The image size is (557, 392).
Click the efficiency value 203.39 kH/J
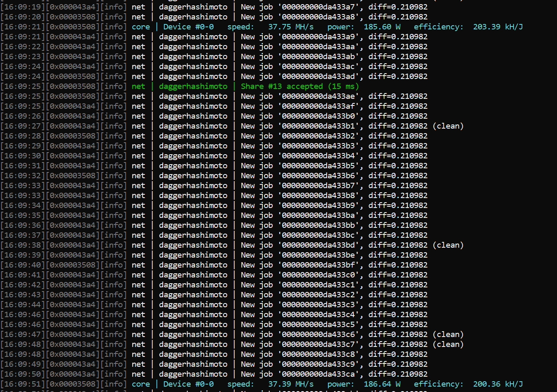(x=498, y=27)
